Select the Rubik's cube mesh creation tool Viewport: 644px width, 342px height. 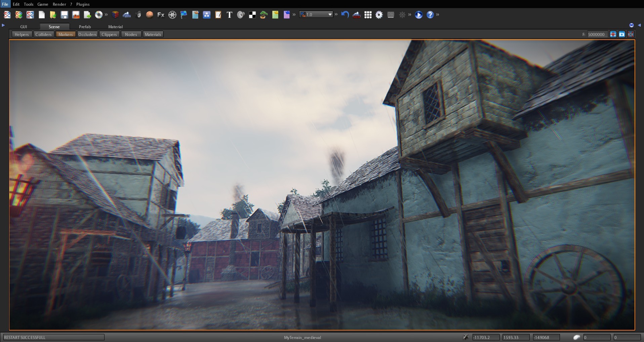pos(116,14)
